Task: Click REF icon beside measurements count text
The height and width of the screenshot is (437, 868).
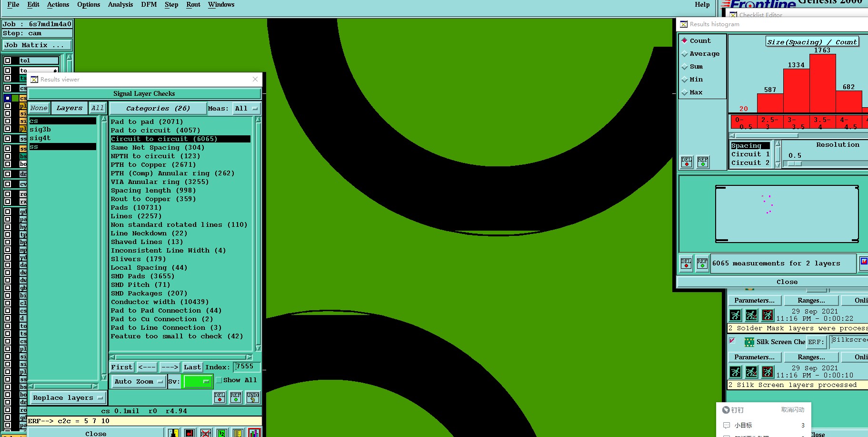Action: coord(702,263)
